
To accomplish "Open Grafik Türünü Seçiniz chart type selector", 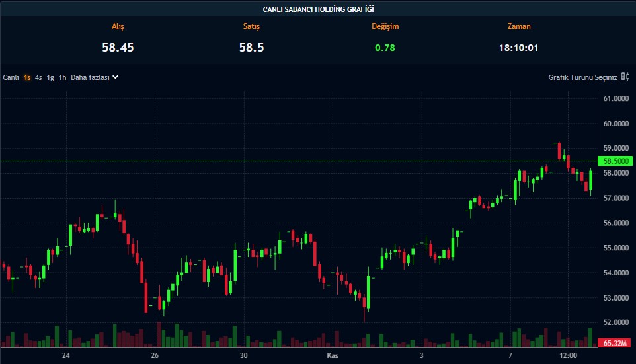I will tap(582, 77).
